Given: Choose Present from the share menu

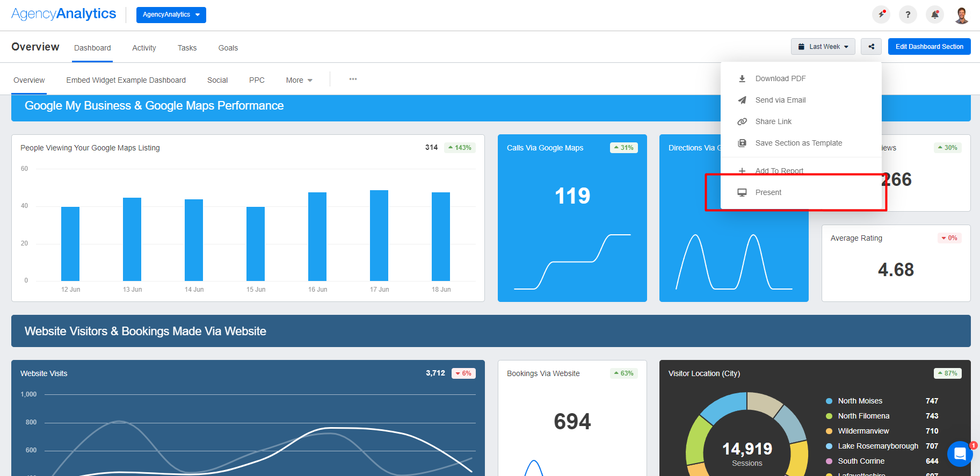Looking at the screenshot, I should [801, 192].
